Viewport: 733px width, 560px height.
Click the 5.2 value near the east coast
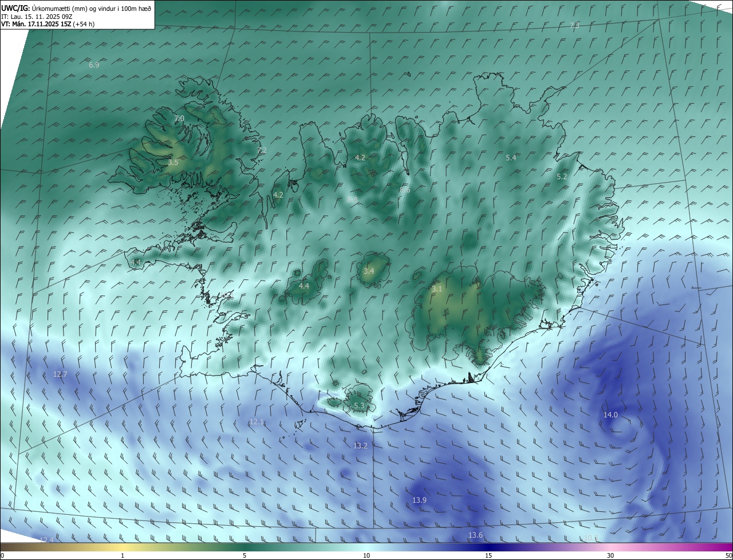pyautogui.click(x=562, y=177)
